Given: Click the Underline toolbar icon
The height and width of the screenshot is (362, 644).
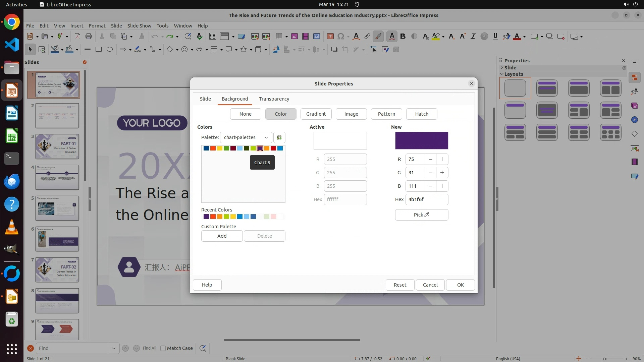Looking at the screenshot, I should click(495, 37).
